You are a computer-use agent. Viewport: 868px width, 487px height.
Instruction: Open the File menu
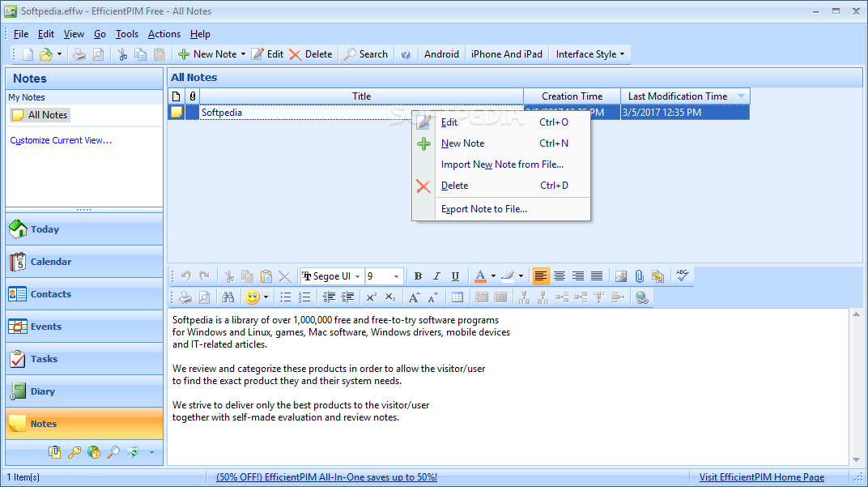tap(21, 34)
